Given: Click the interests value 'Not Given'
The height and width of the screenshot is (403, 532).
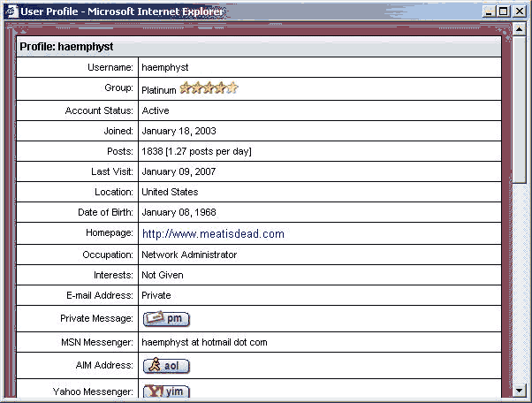Looking at the screenshot, I should pos(163,275).
